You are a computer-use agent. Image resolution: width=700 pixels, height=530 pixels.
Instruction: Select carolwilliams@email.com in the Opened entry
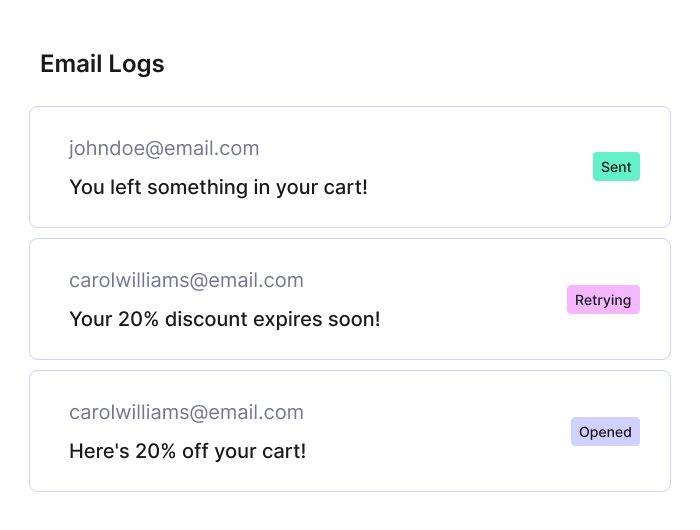tap(186, 412)
